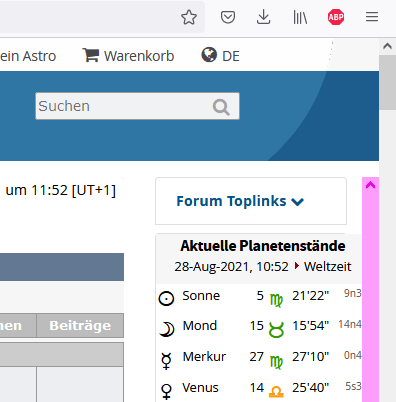Click the scrollbar up arrow
Image resolution: width=396 pixels, height=402 pixels.
(x=387, y=46)
